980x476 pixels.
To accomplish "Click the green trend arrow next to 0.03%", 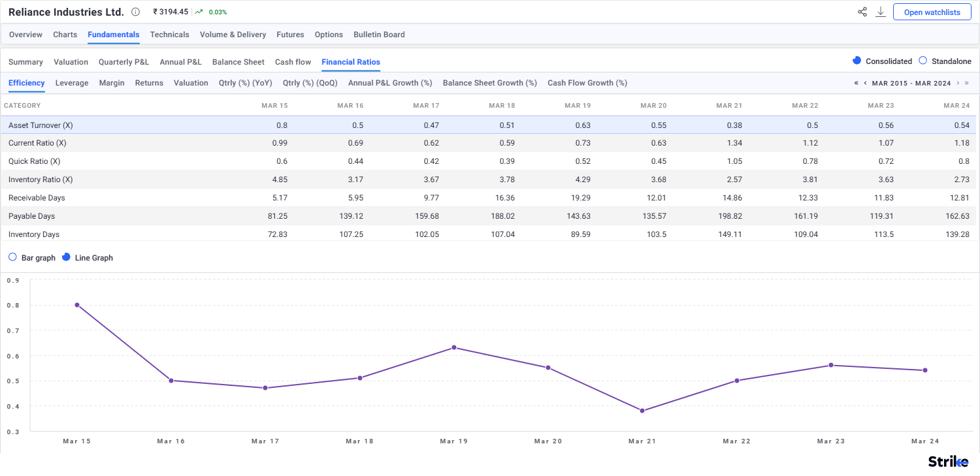I will pos(199,12).
